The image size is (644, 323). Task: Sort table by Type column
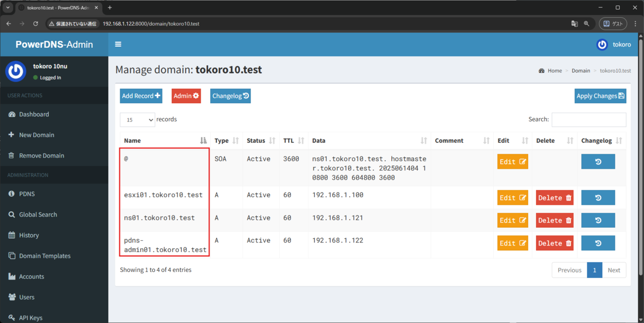226,140
